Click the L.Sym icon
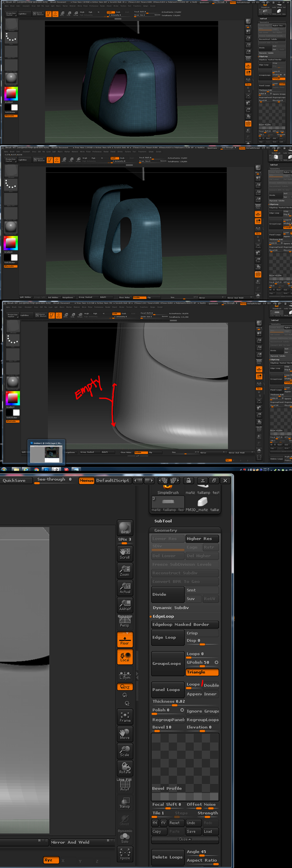The width and height of the screenshot is (292, 868). coord(125,674)
